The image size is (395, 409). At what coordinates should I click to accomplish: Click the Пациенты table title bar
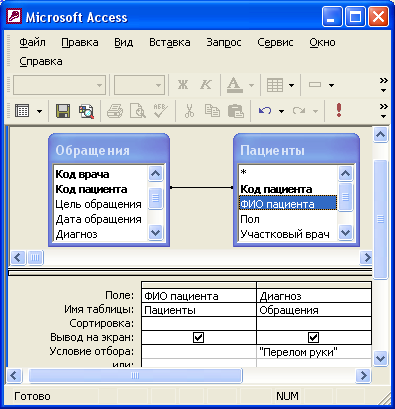point(296,150)
